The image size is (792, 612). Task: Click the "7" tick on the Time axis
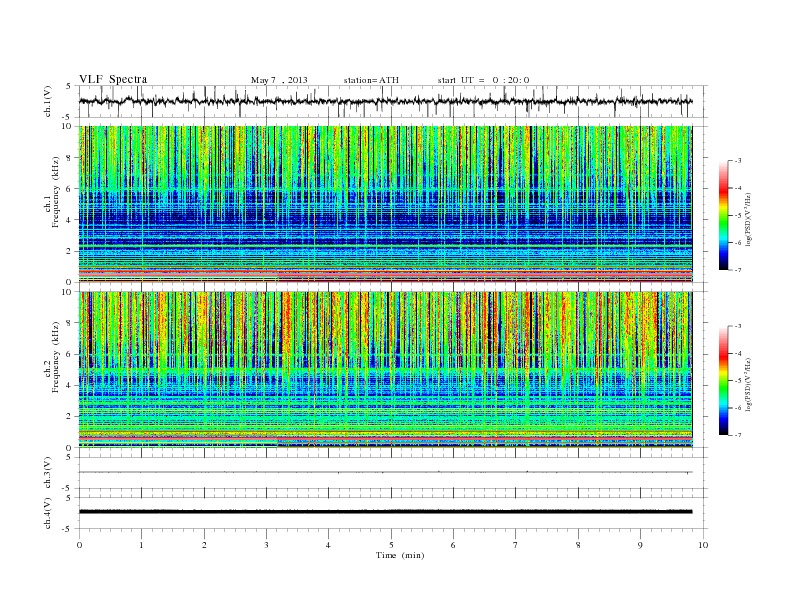516,545
